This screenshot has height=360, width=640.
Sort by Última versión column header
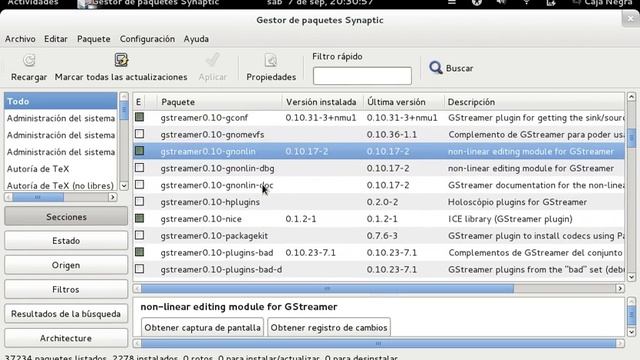point(403,102)
